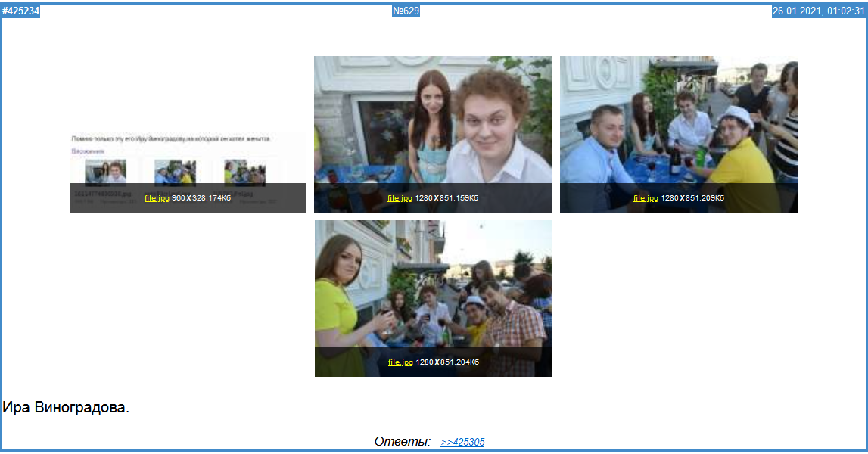Click the post number №629
The image size is (868, 454).
(x=406, y=11)
